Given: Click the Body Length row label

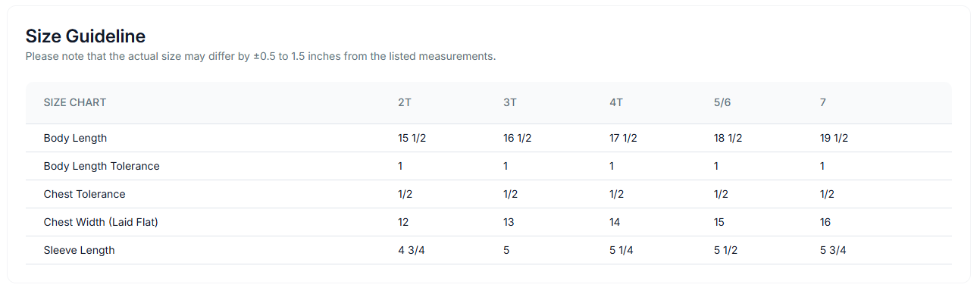Looking at the screenshot, I should click(75, 138).
